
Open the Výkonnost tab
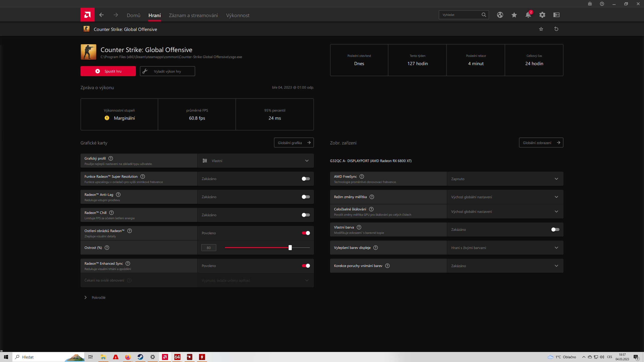click(238, 15)
